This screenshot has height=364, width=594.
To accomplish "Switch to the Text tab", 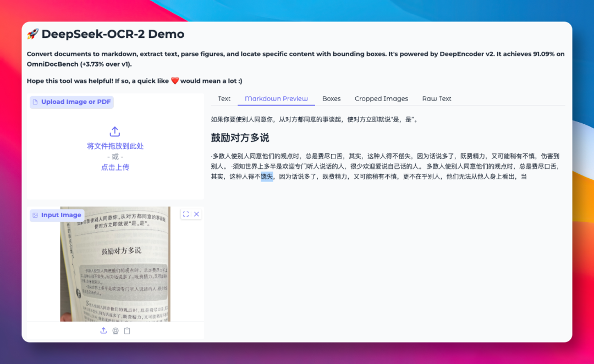I will 224,98.
